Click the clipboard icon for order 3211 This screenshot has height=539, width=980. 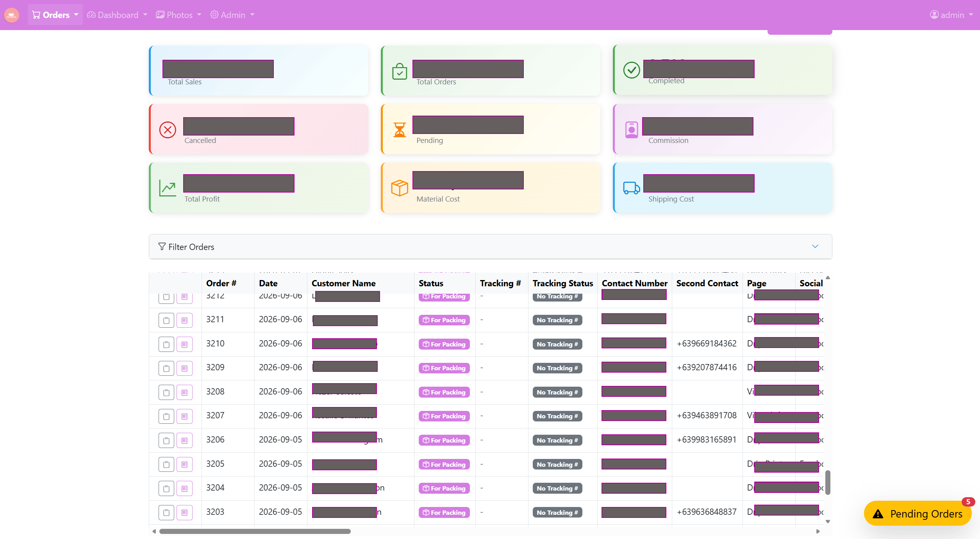click(x=166, y=320)
